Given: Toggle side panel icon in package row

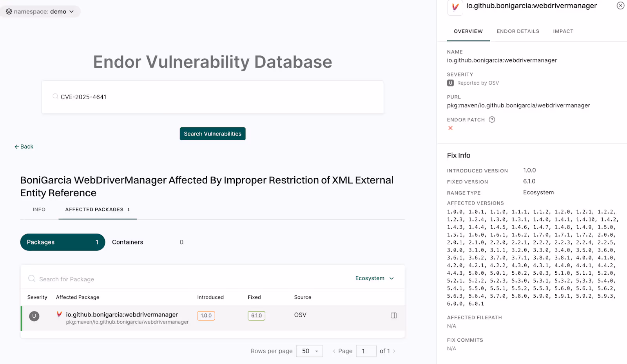Looking at the screenshot, I should pos(394,315).
